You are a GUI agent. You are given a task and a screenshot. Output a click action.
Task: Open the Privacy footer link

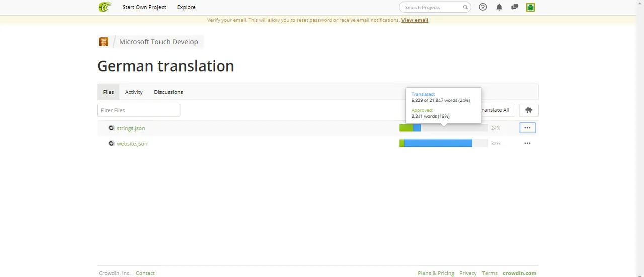[468, 273]
